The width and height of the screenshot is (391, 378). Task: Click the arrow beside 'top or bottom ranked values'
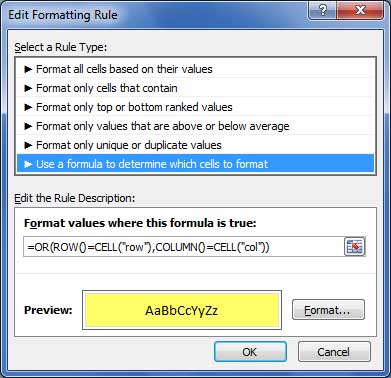(28, 107)
